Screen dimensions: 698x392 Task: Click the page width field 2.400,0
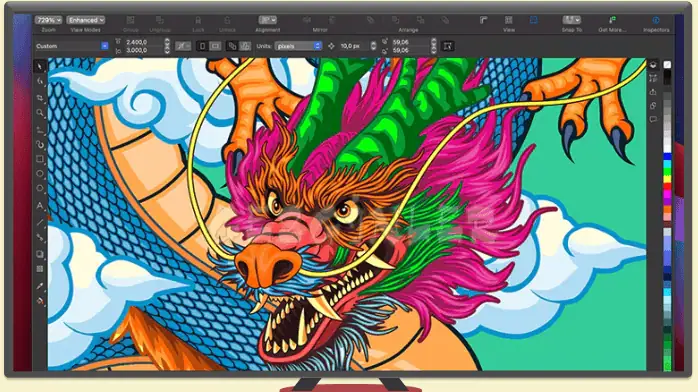(x=143, y=42)
